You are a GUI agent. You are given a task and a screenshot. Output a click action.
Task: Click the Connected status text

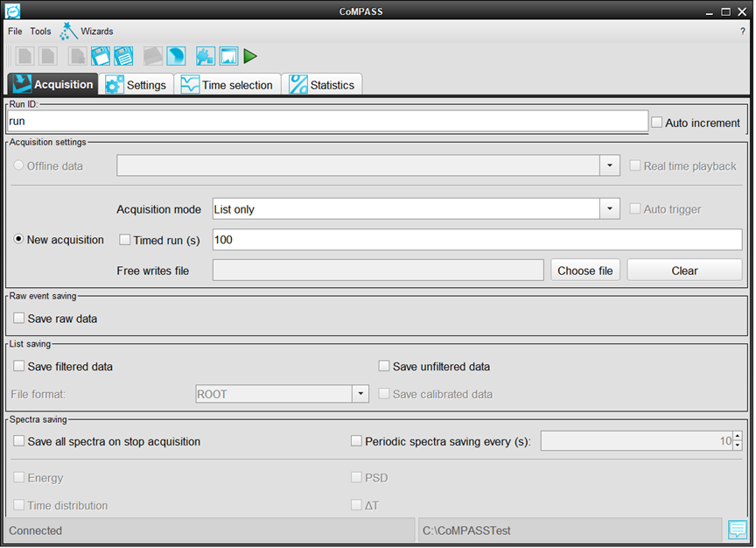(36, 530)
